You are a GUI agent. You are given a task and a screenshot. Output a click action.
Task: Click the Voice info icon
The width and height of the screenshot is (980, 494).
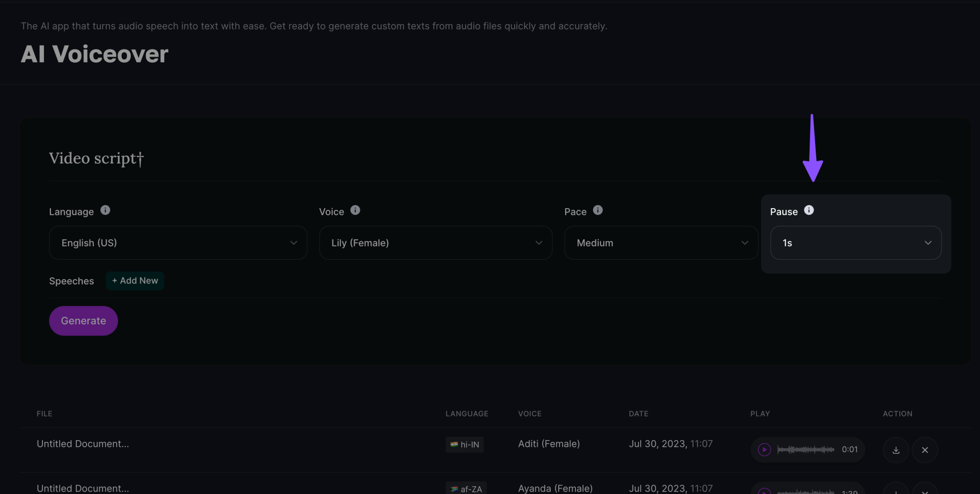click(355, 210)
